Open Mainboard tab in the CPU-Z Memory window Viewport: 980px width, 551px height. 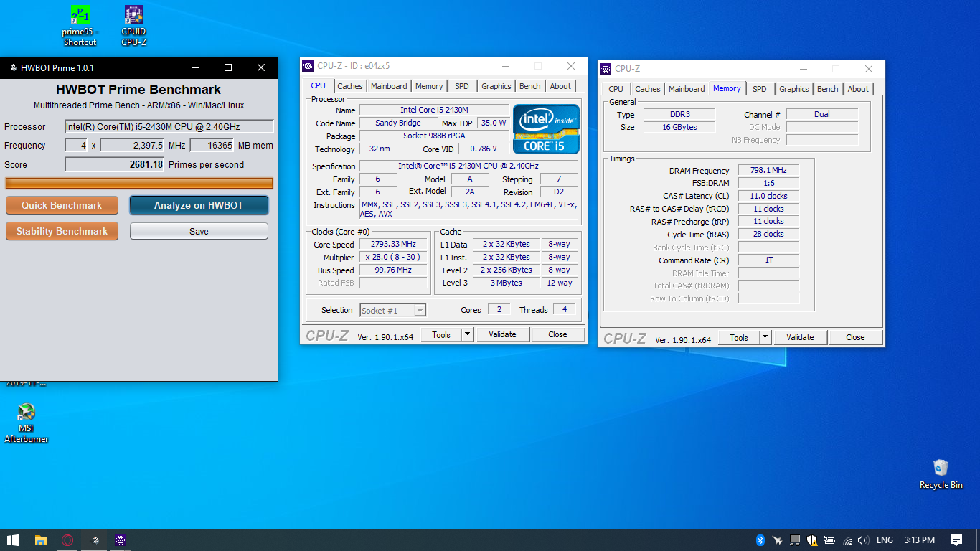(687, 89)
